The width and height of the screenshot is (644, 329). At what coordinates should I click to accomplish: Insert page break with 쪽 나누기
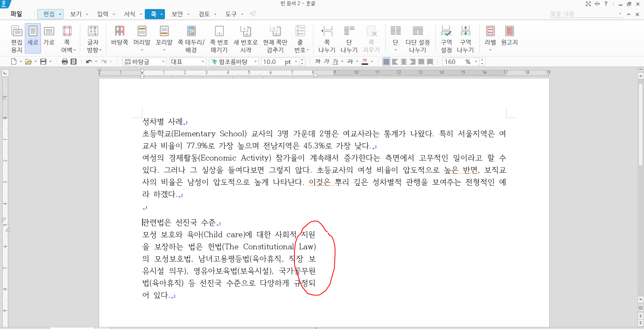point(327,38)
